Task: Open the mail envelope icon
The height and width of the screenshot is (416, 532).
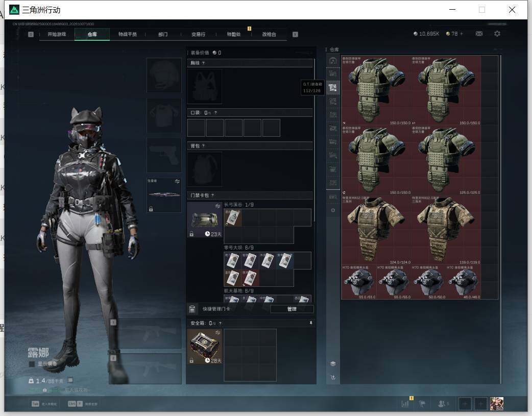Action: tap(479, 34)
